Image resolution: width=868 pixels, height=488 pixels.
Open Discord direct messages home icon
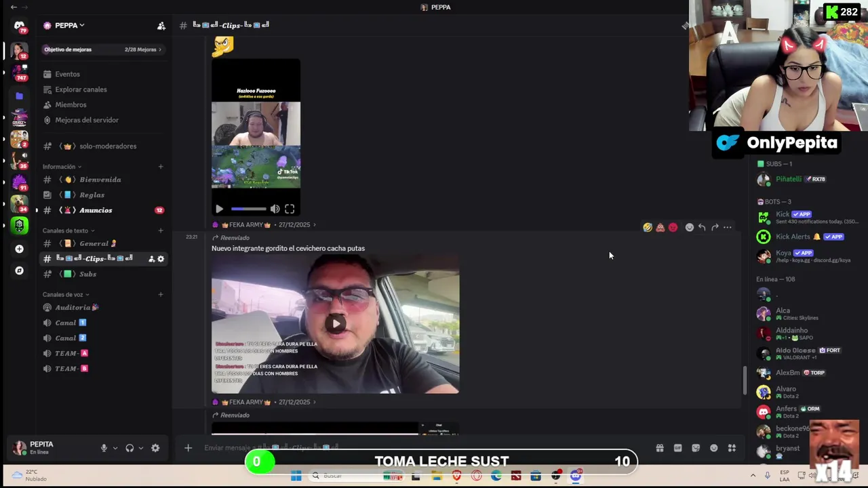point(19,25)
